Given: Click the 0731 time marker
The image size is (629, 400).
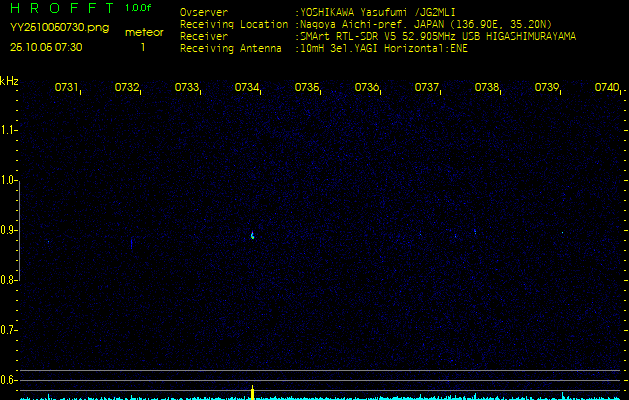Looking at the screenshot, I should tap(66, 88).
